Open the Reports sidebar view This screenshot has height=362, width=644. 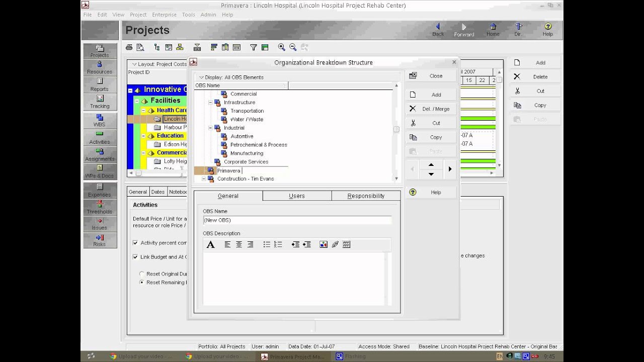click(100, 84)
